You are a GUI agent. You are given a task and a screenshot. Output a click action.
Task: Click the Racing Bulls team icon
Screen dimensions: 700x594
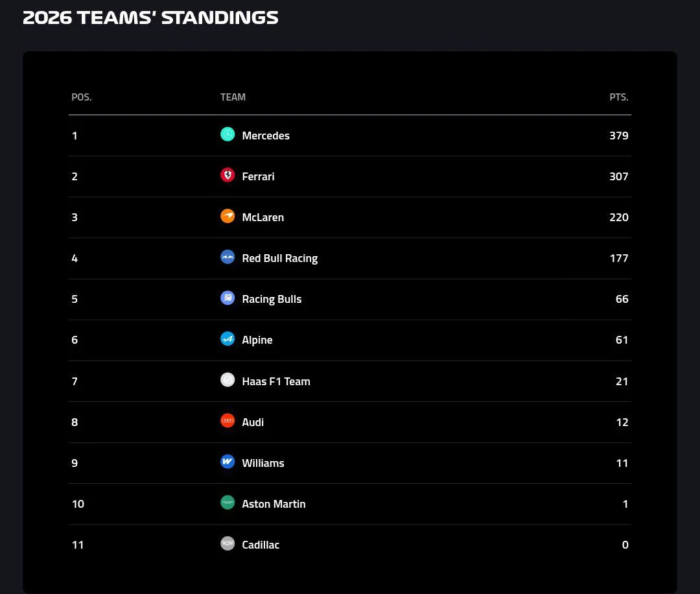point(227,298)
